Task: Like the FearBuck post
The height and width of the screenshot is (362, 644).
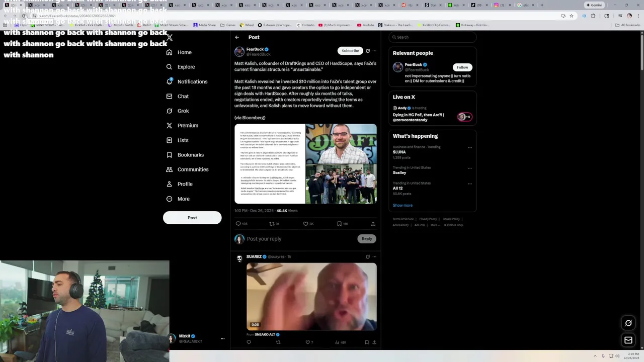Action: tap(308, 224)
